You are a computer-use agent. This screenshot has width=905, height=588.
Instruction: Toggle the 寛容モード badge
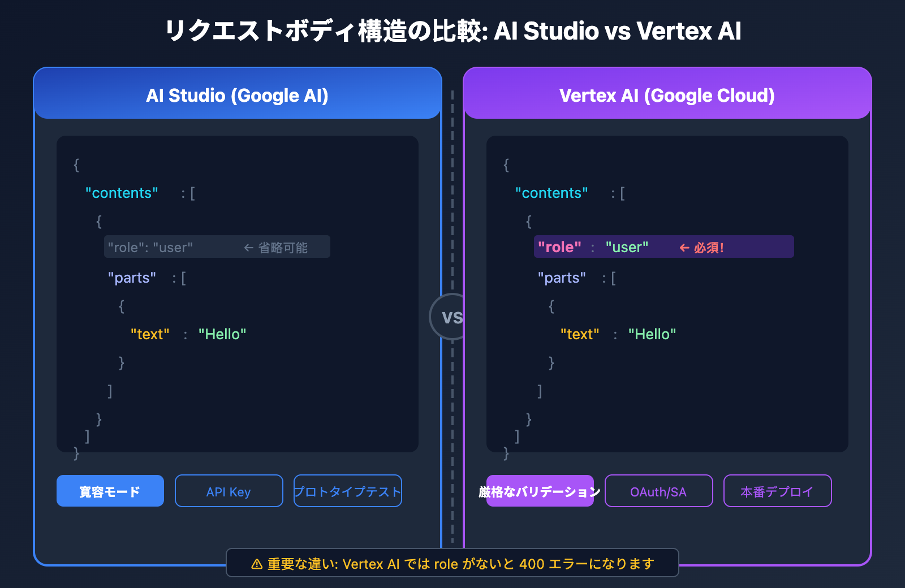pos(110,491)
